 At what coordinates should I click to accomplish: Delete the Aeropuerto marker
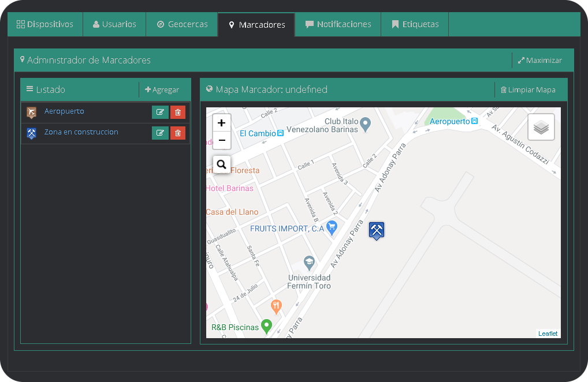tap(178, 113)
